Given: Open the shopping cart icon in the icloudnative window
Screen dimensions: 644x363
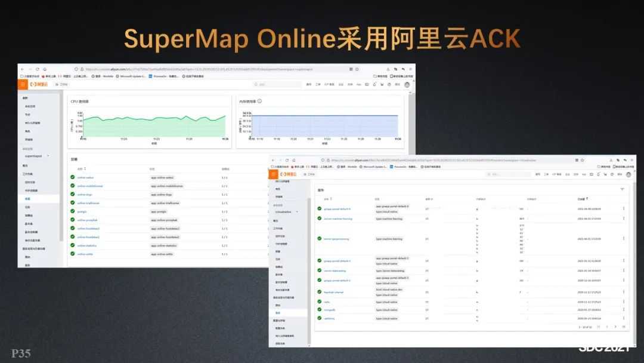Looking at the screenshot, I should (x=605, y=174).
